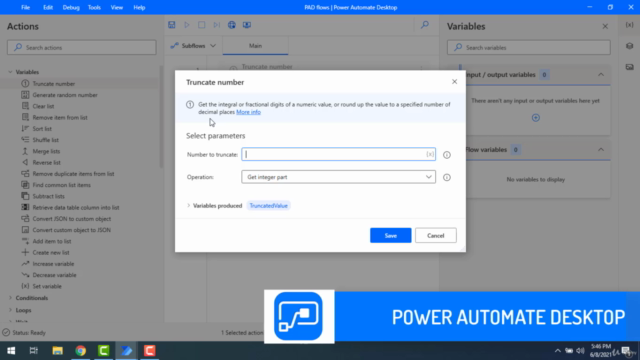Click the Save button
Screen dimensions: 640x360
391,236
